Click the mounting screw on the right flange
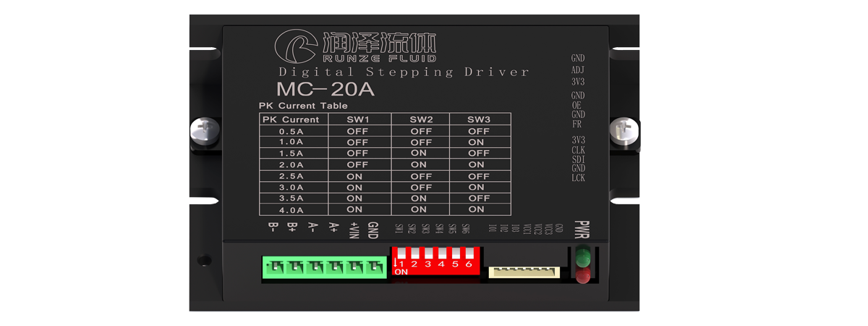 click(624, 130)
